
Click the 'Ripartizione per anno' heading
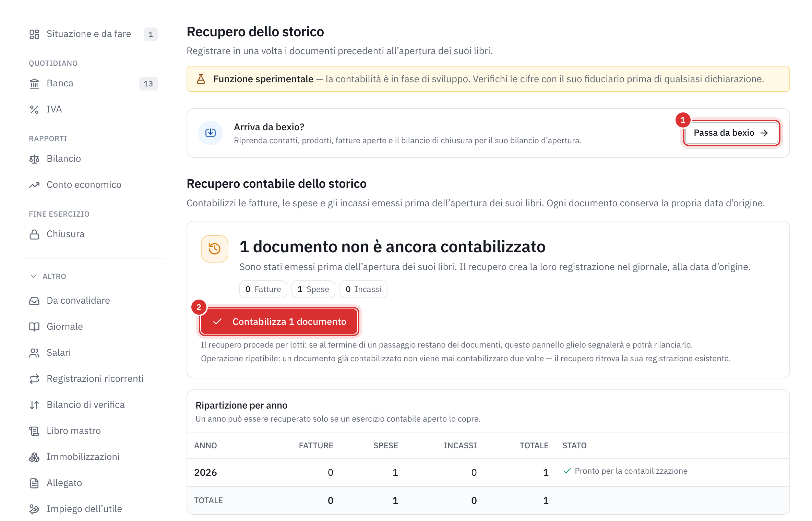241,405
